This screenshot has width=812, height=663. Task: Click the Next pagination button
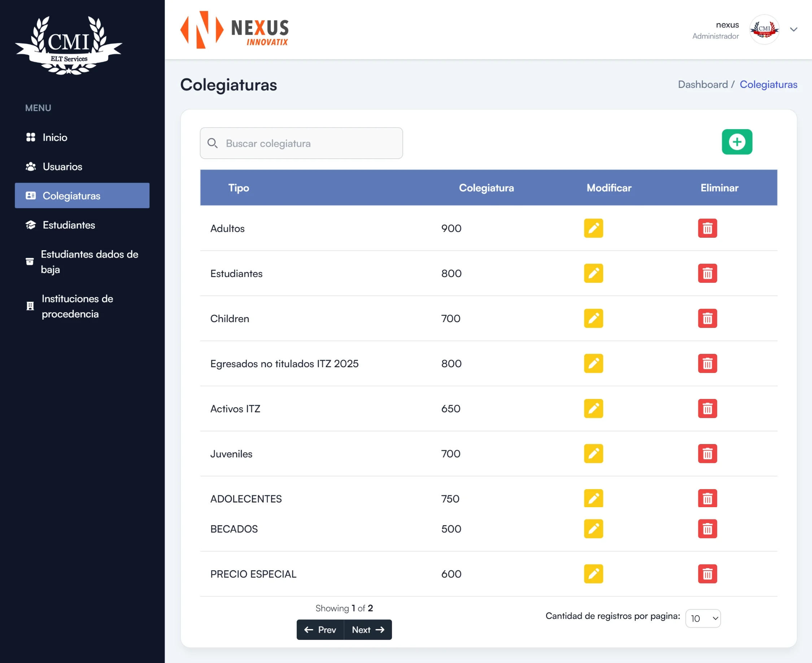coord(368,629)
